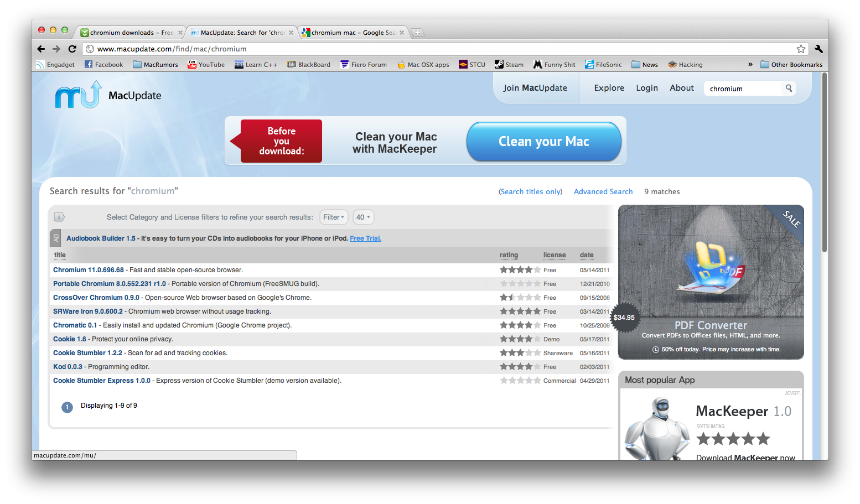860x504 pixels.
Task: Open the Other Bookmarks folder
Action: [x=791, y=65]
